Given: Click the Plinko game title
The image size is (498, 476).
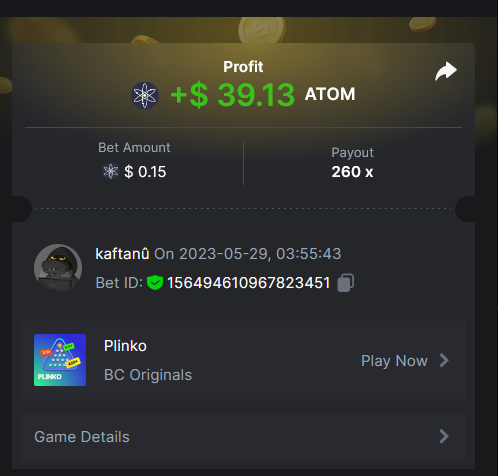Looking at the screenshot, I should coord(125,346).
